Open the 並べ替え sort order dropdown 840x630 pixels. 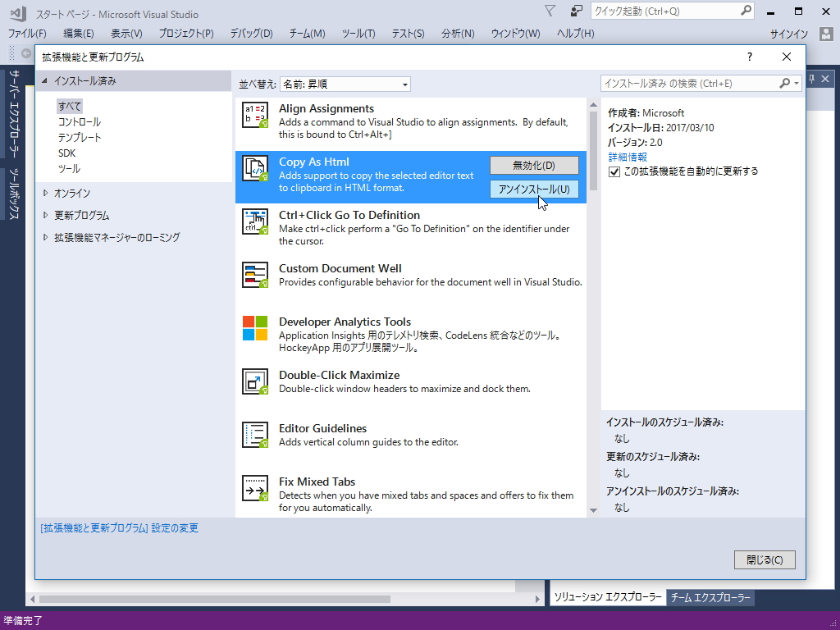(x=345, y=84)
